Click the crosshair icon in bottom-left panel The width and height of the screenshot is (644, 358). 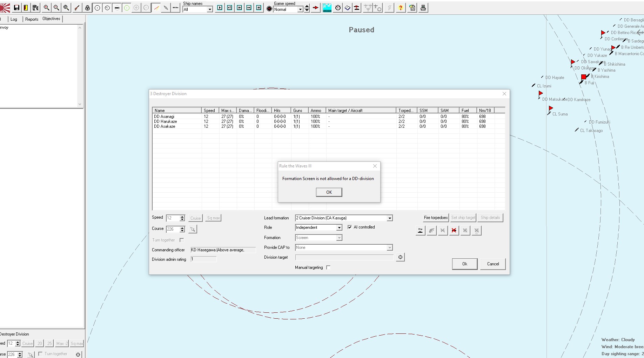pyautogui.click(x=78, y=354)
